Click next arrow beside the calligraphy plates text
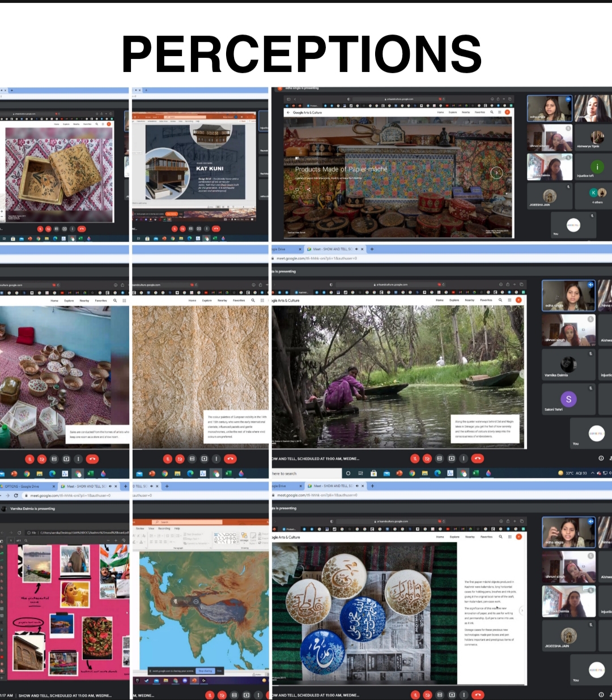Image resolution: width=612 pixels, height=700 pixels. coord(522,610)
